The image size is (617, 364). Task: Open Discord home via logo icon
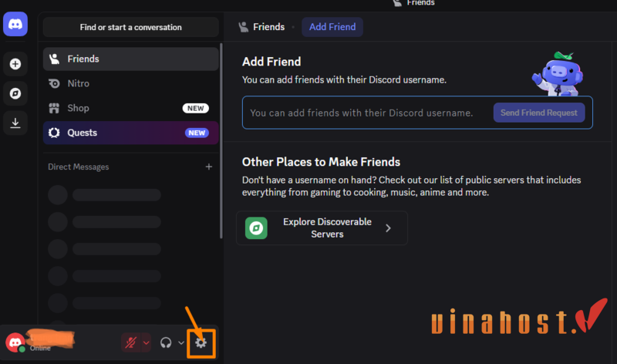(x=15, y=24)
